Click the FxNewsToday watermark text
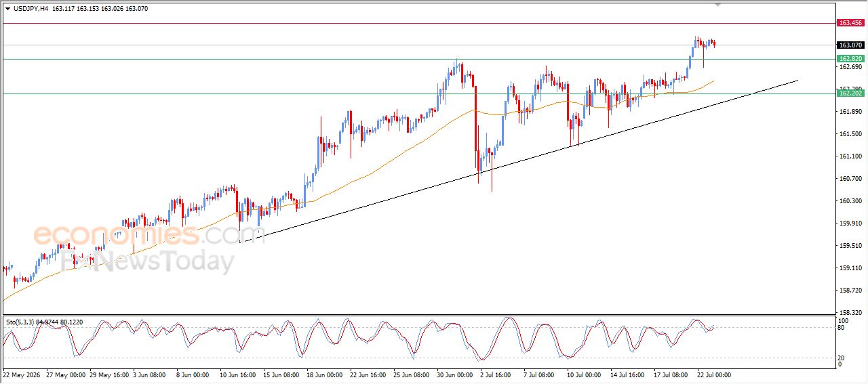The width and height of the screenshot is (868, 384). 147,261
